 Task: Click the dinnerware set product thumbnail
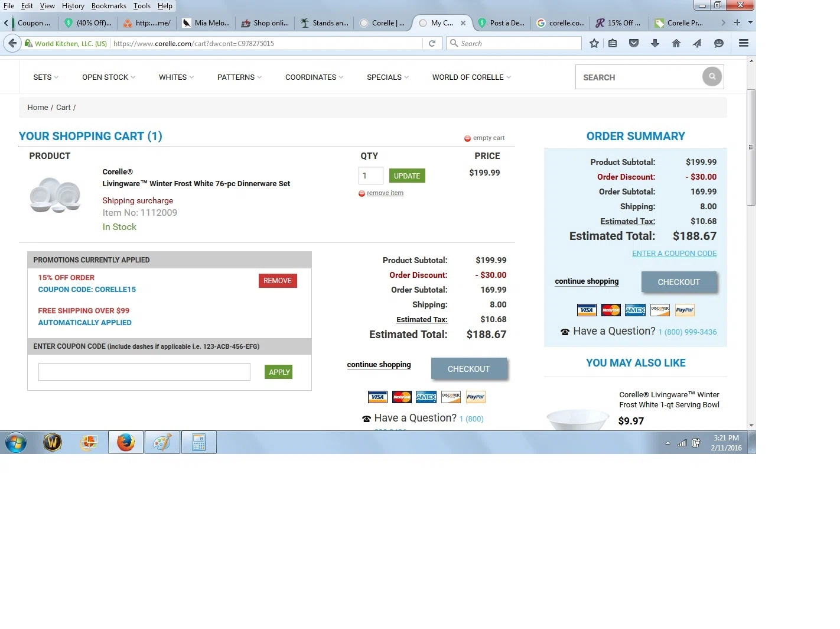(x=55, y=194)
